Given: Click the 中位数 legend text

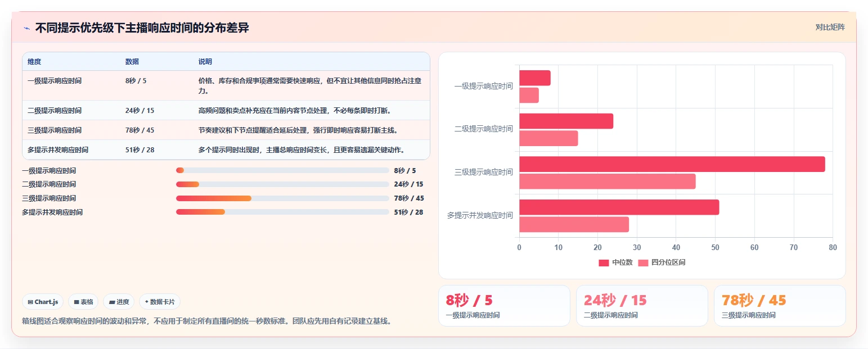Looking at the screenshot, I should 623,262.
